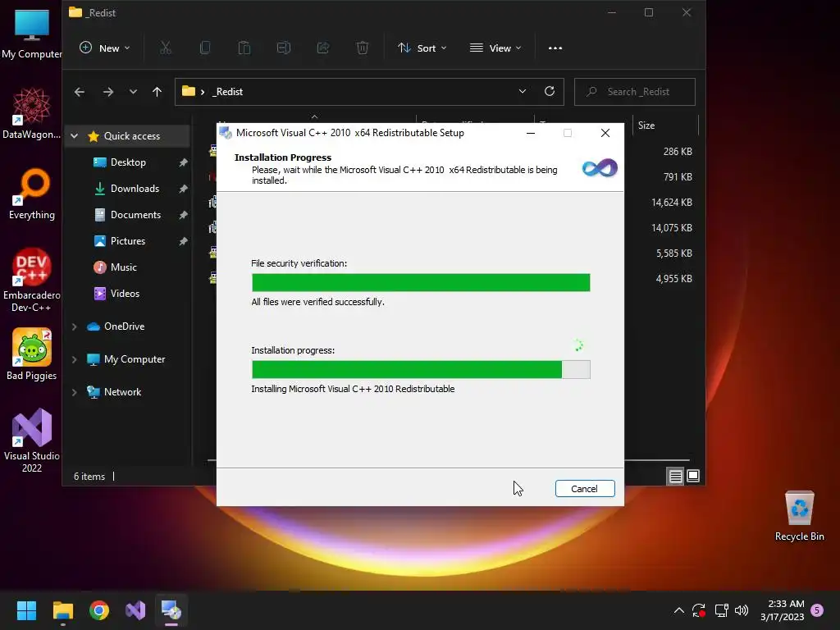Screen dimensions: 840x630
Task: Click the _Redist path in address bar
Action: coord(228,92)
